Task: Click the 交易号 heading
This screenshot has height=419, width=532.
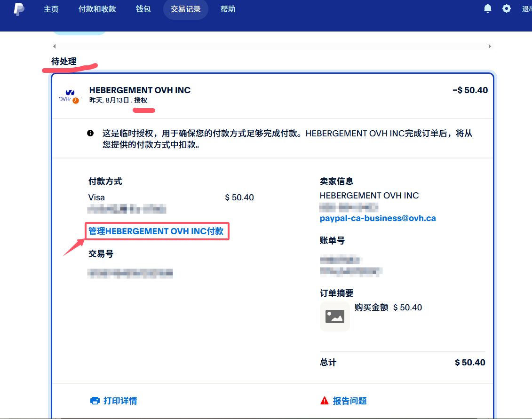Action: click(101, 254)
